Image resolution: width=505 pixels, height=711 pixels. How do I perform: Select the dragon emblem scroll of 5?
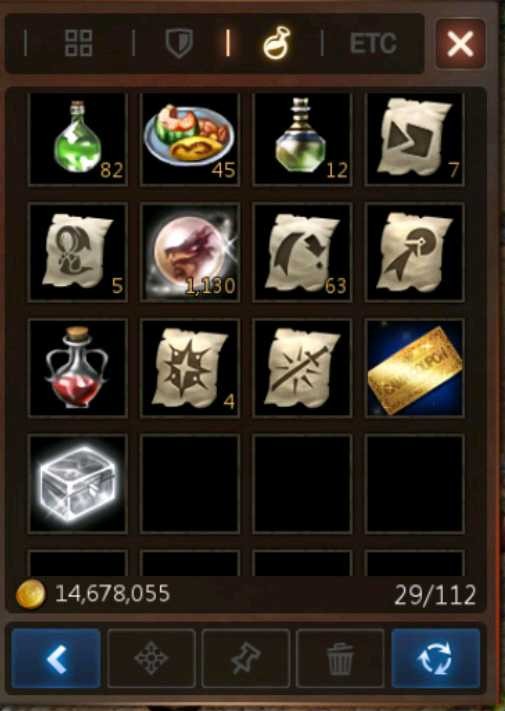[x=78, y=252]
